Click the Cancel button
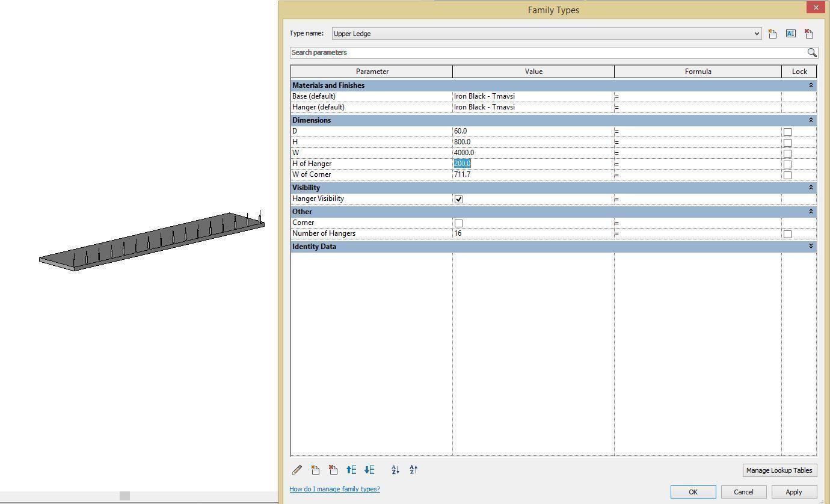 coord(743,492)
